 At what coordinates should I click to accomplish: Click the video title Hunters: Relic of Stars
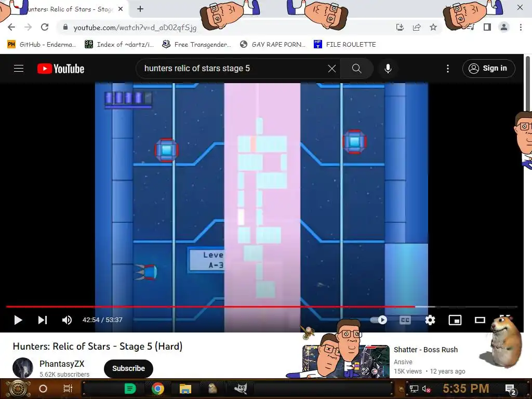click(98, 347)
